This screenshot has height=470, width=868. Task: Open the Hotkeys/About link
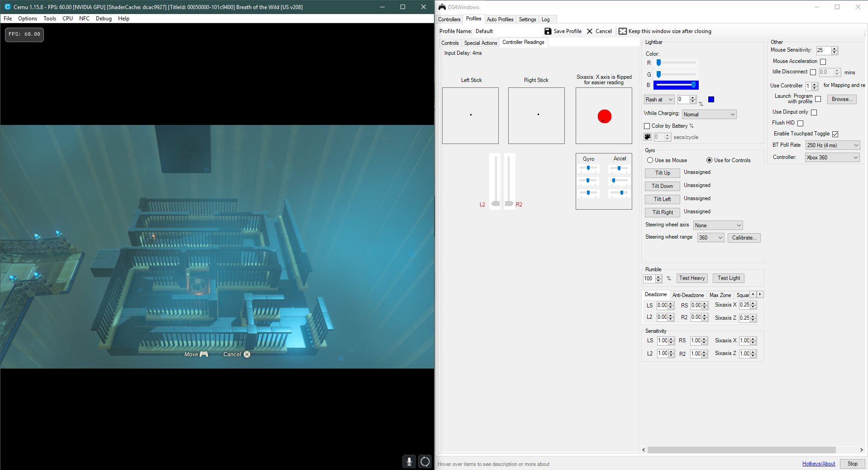(x=819, y=464)
